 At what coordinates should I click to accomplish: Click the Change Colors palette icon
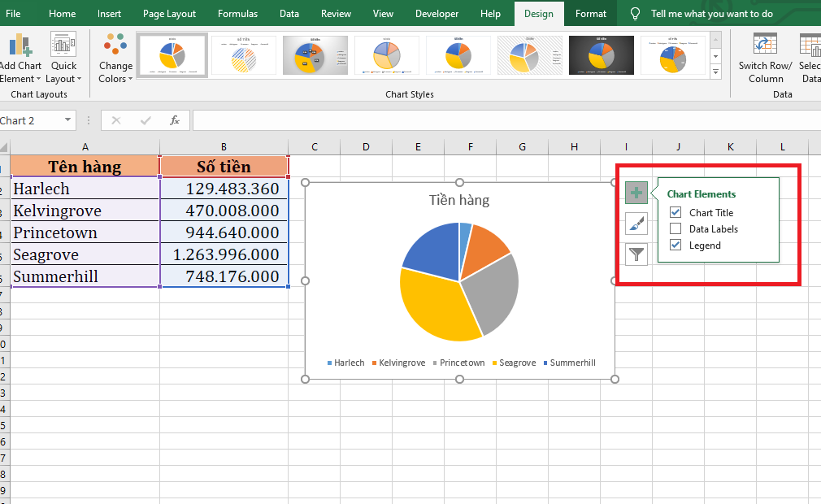[x=115, y=46]
